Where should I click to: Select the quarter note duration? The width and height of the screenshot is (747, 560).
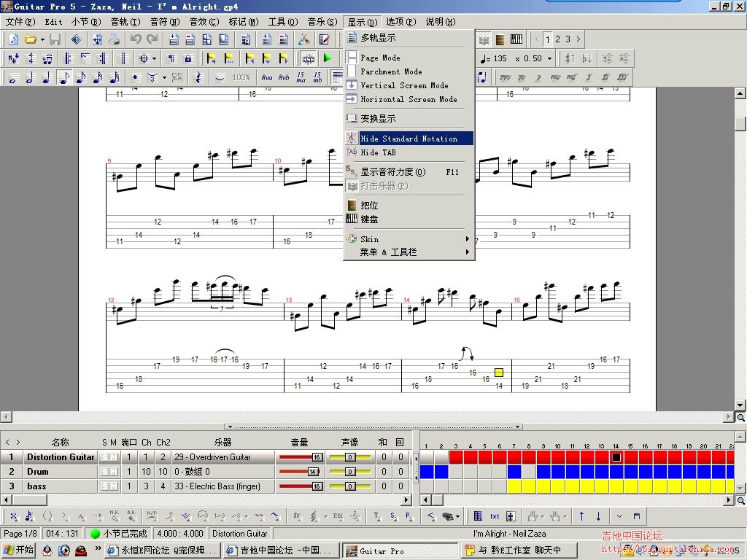pyautogui.click(x=47, y=77)
